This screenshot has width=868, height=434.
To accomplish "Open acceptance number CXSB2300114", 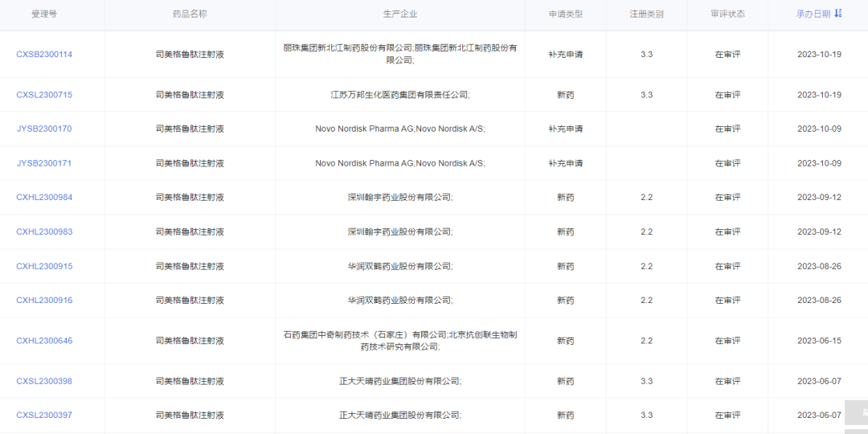I will point(44,55).
